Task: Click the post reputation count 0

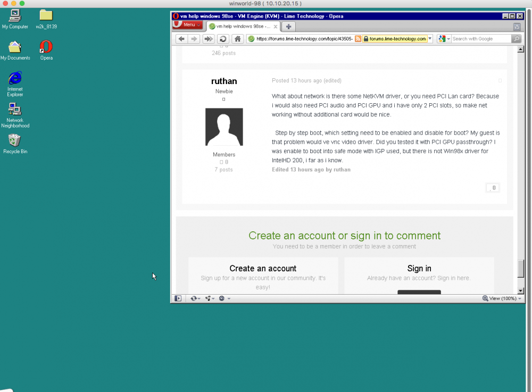Action: coord(493,188)
